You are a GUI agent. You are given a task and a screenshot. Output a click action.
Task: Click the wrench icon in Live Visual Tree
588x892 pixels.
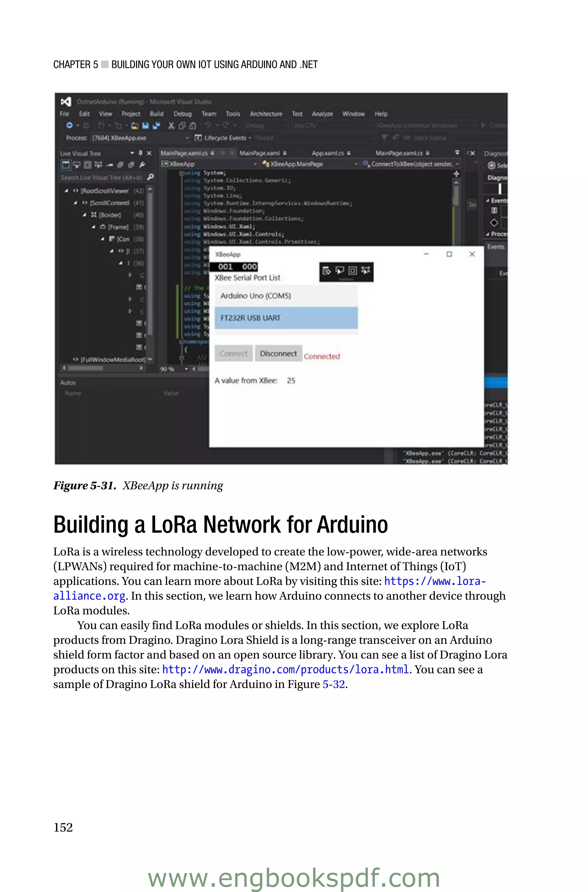point(142,165)
